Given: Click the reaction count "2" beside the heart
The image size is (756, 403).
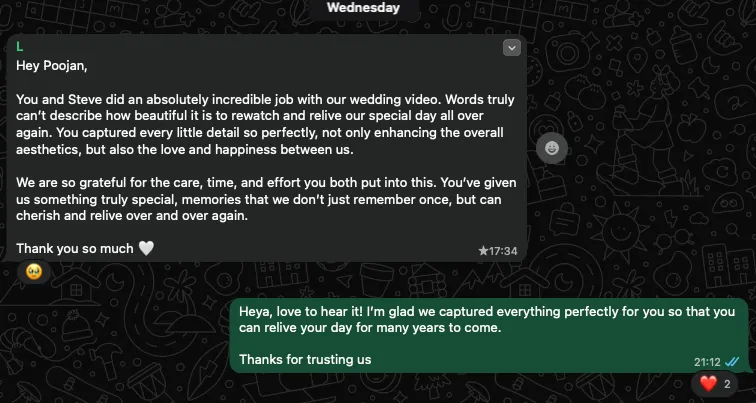Looking at the screenshot, I should click(x=727, y=384).
